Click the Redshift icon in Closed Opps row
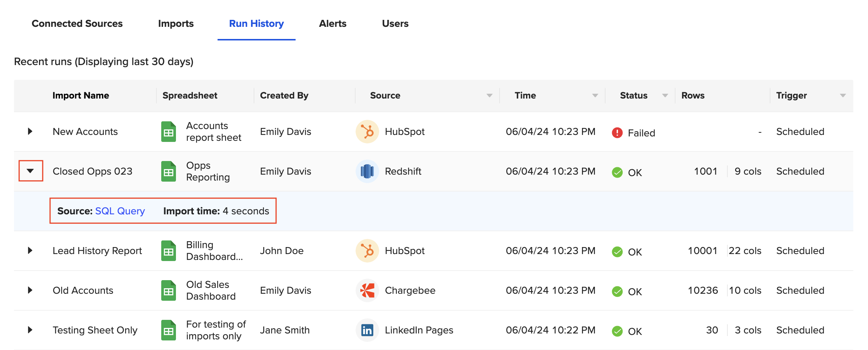Viewport: 868px width, 350px height. [367, 171]
